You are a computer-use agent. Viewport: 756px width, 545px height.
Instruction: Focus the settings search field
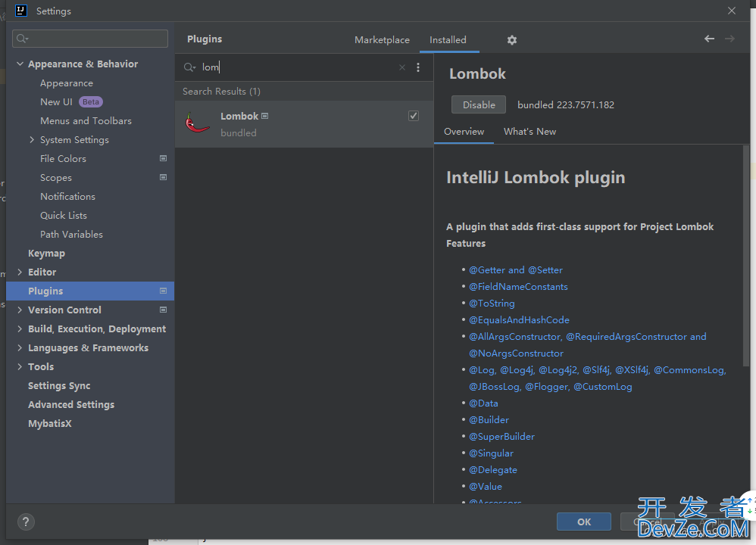(x=90, y=39)
